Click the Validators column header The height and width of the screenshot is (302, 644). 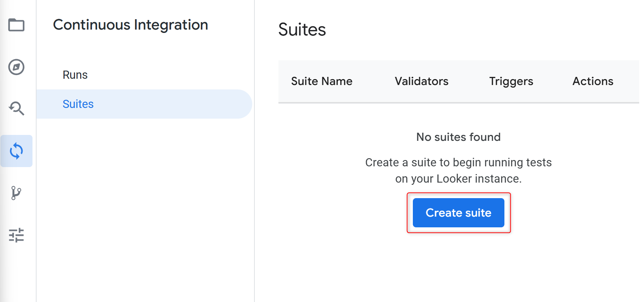[x=421, y=81]
